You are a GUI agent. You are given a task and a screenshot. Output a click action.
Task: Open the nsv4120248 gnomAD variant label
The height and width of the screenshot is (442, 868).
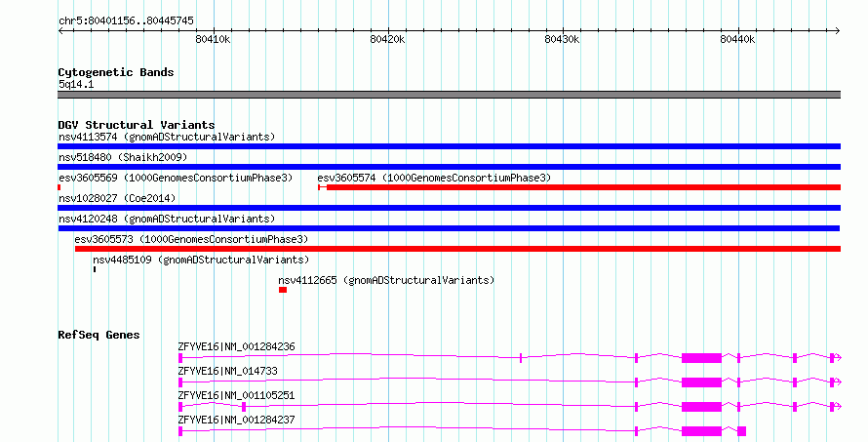(167, 219)
